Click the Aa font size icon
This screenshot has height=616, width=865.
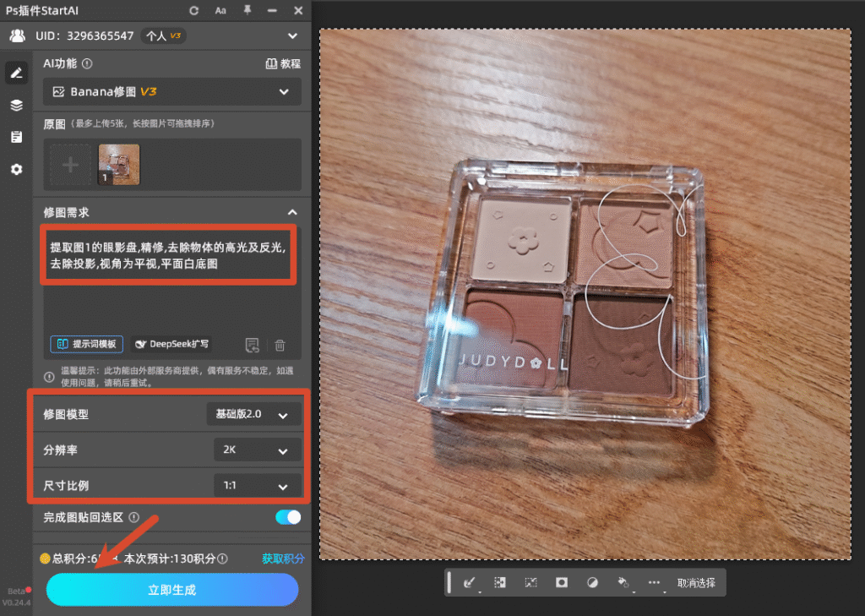coord(220,10)
